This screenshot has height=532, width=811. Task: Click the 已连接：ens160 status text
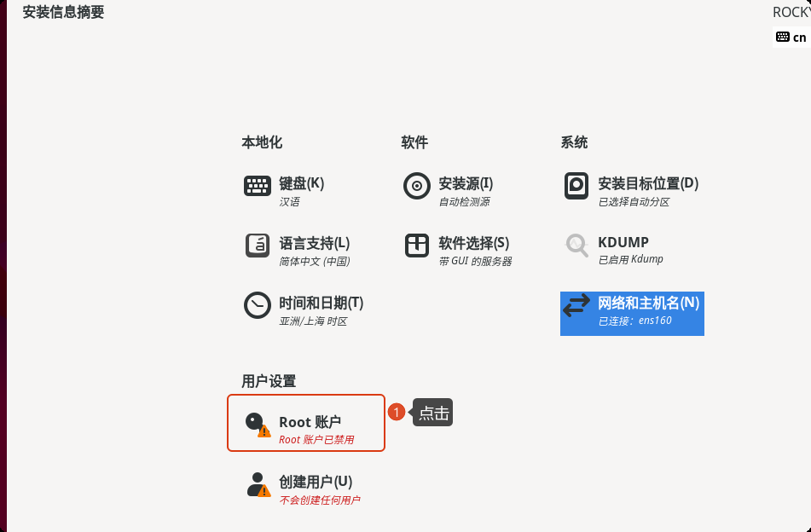tap(635, 321)
